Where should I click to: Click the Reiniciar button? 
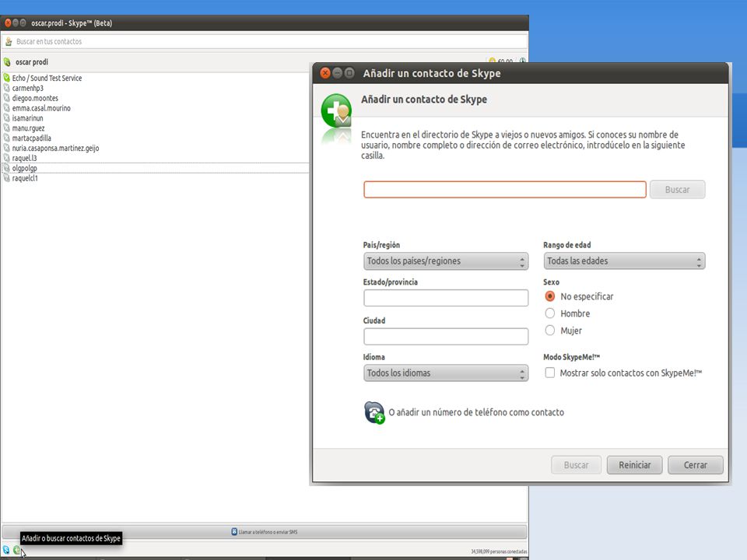(x=635, y=465)
